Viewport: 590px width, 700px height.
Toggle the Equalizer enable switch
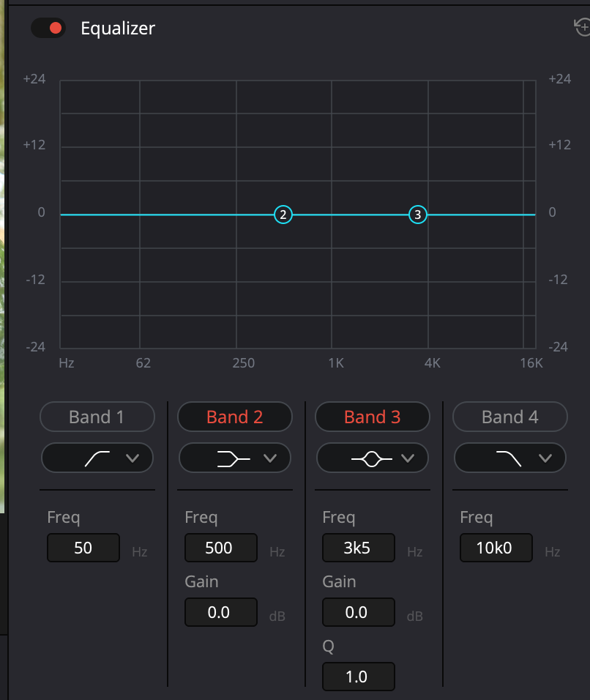click(x=48, y=29)
